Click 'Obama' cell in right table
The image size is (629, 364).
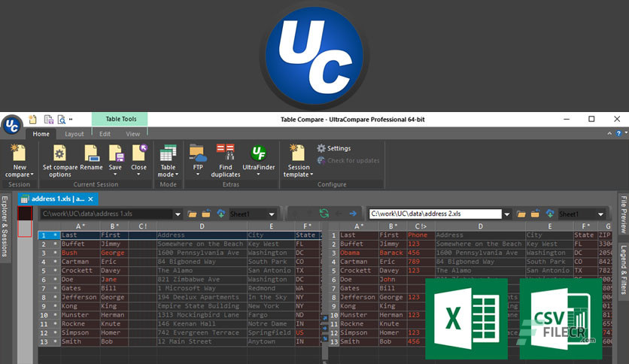coord(359,253)
